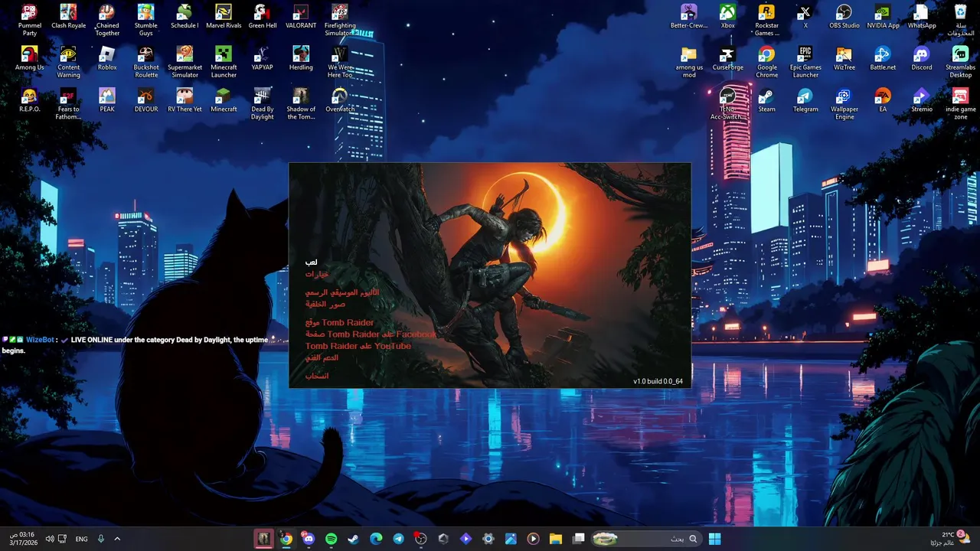
Task: Select the Recycle Bin icon
Action: tap(960, 20)
